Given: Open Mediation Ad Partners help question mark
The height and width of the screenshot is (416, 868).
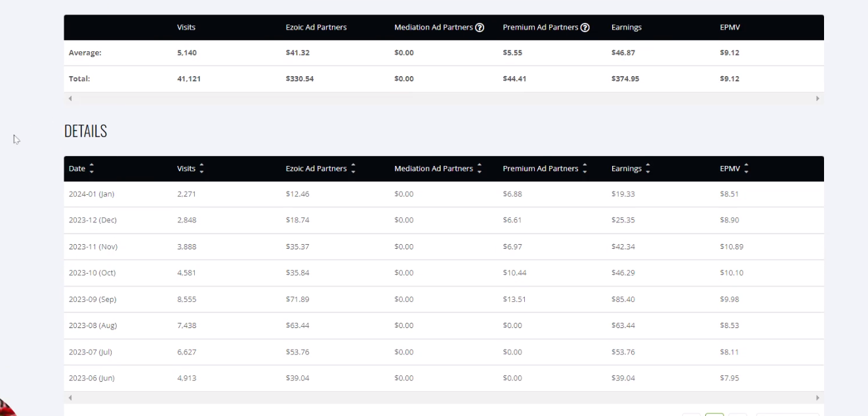Looking at the screenshot, I should pos(480,28).
